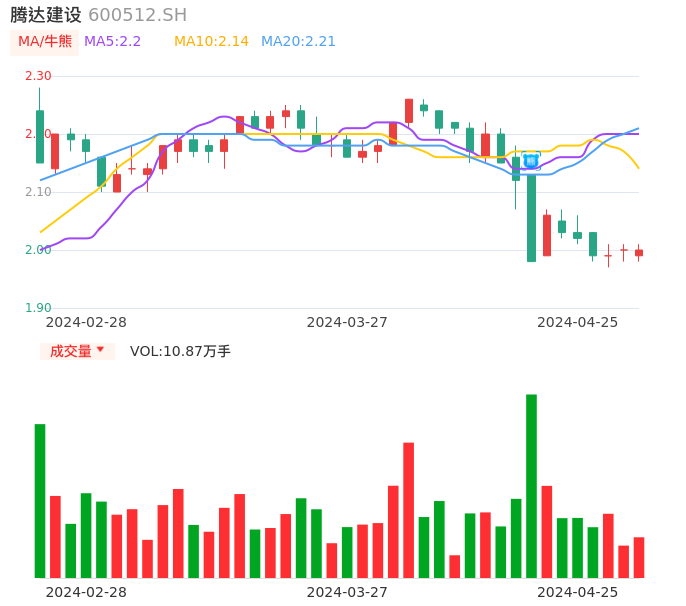The width and height of the screenshot is (686, 606).
Task: Click the red dropdown arrow beside 成交量
Action: pyautogui.click(x=100, y=350)
